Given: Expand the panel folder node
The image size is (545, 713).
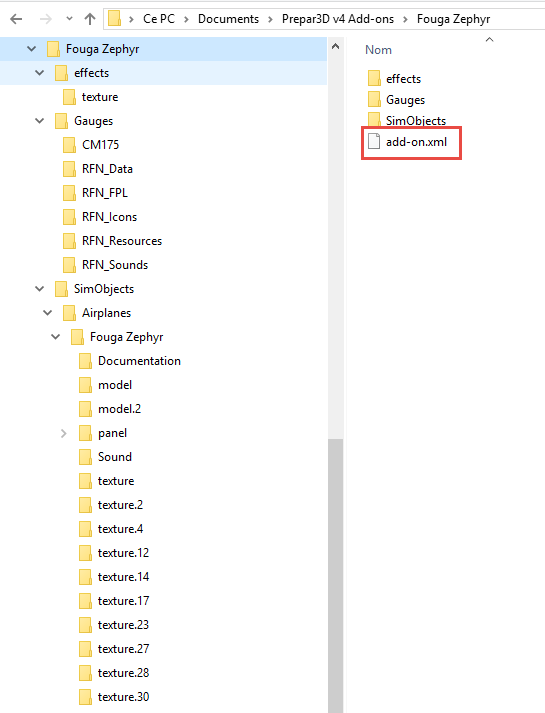Looking at the screenshot, I should coord(64,433).
